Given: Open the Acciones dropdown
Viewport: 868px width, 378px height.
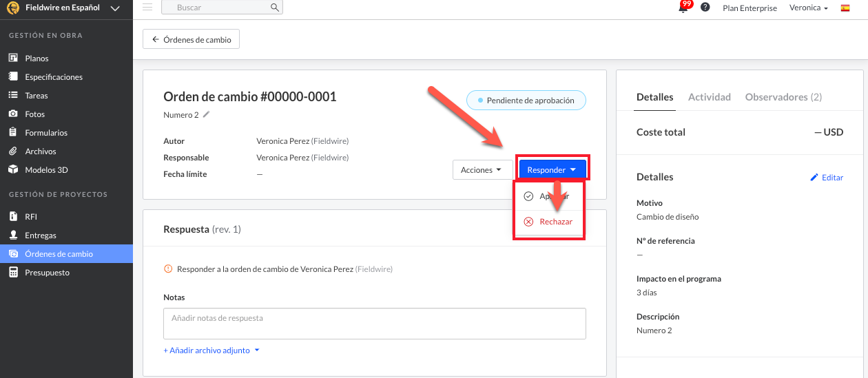Looking at the screenshot, I should pyautogui.click(x=482, y=169).
